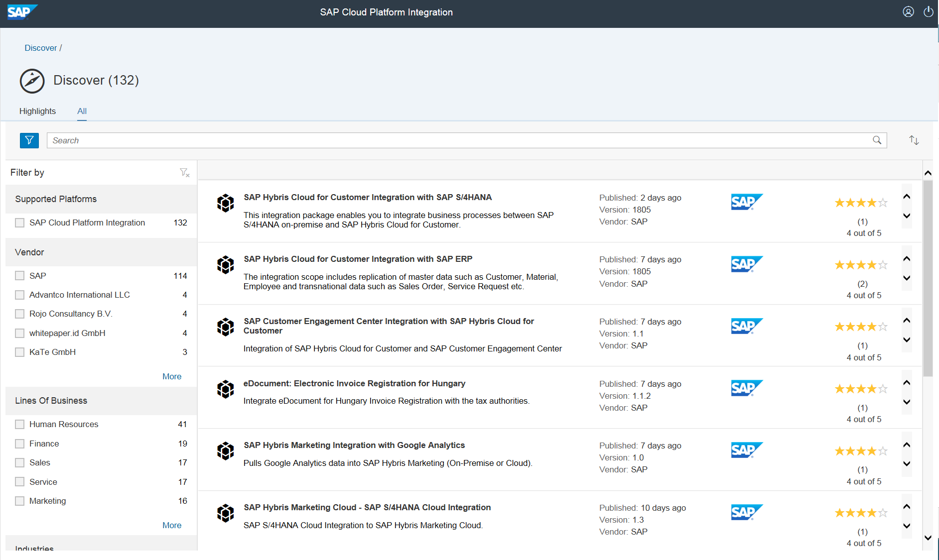The image size is (939, 560).
Task: Click SAP vendor logo on eDocument row
Action: tap(747, 388)
